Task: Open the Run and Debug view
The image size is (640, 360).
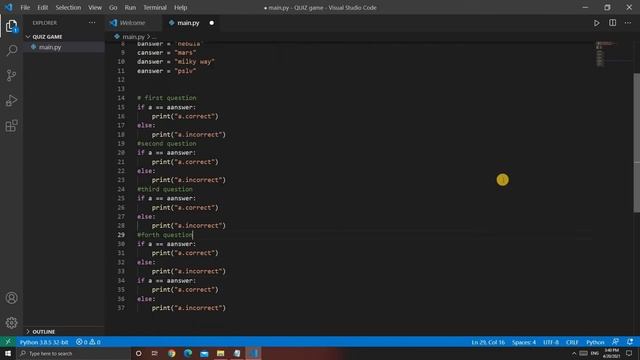Action: tap(11, 100)
